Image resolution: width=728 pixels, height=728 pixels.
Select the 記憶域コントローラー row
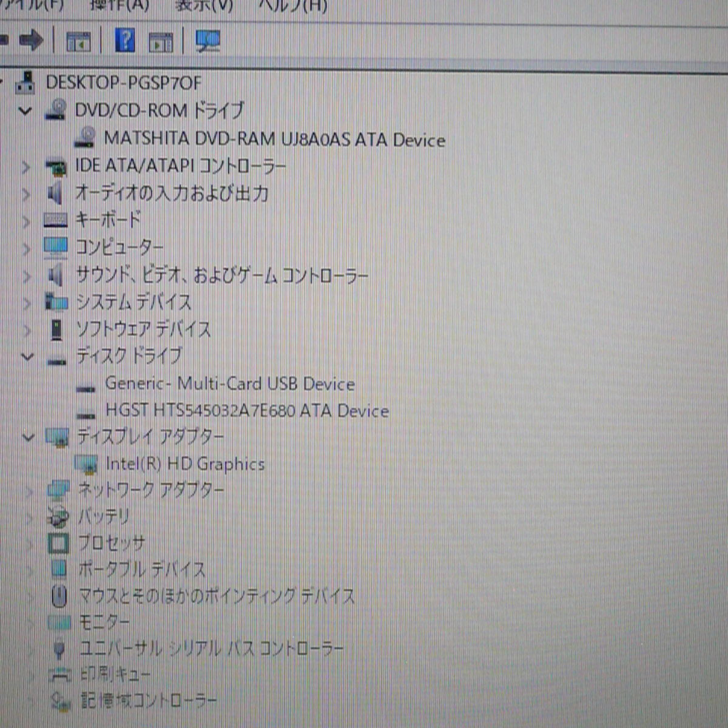pos(149,701)
